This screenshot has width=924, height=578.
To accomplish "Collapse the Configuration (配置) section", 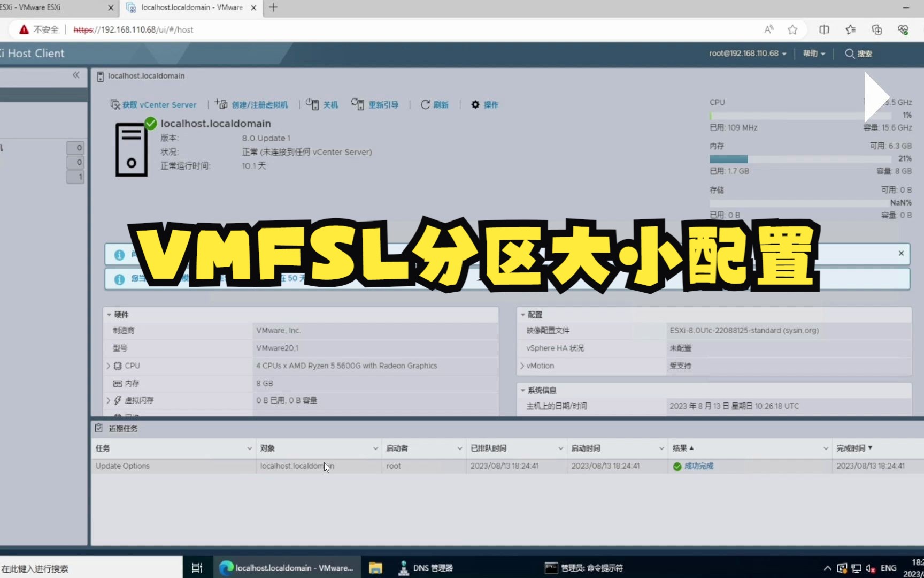I will tap(523, 315).
